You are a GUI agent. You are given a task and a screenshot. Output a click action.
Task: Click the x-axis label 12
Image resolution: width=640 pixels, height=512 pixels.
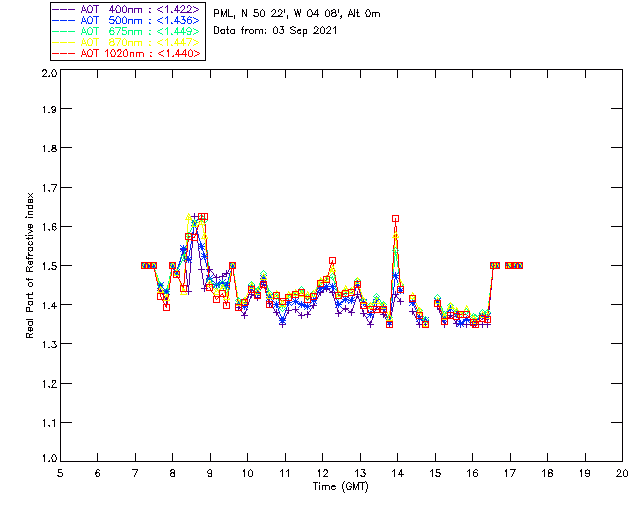click(x=322, y=473)
